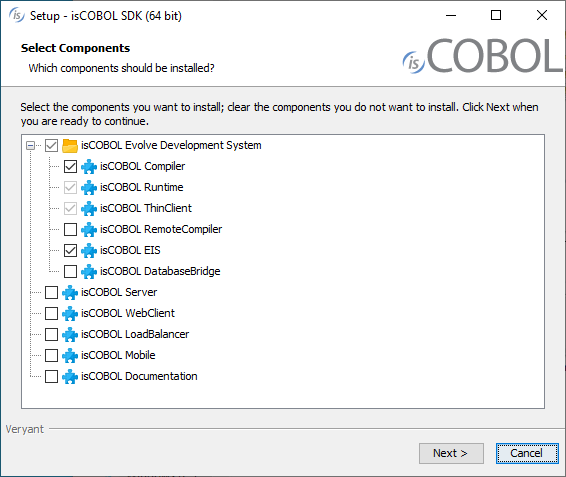566x477 pixels.
Task: Uncheck the isCOBOL Compiler checkbox
Action: pyautogui.click(x=70, y=166)
